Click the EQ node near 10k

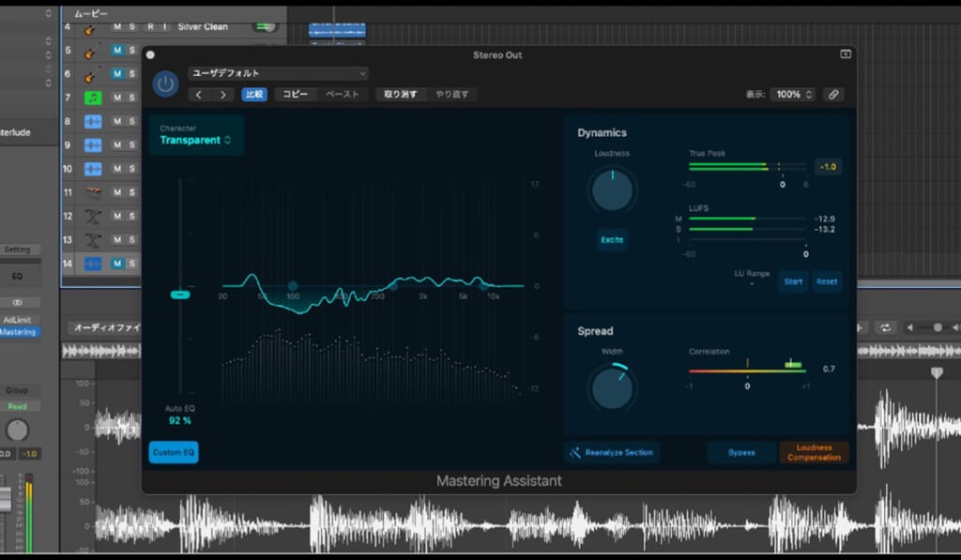483,285
